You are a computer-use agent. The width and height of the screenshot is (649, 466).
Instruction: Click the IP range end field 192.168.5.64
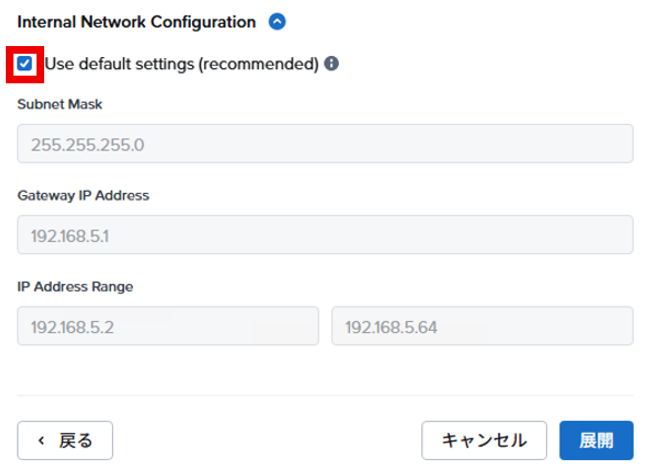[x=482, y=326]
